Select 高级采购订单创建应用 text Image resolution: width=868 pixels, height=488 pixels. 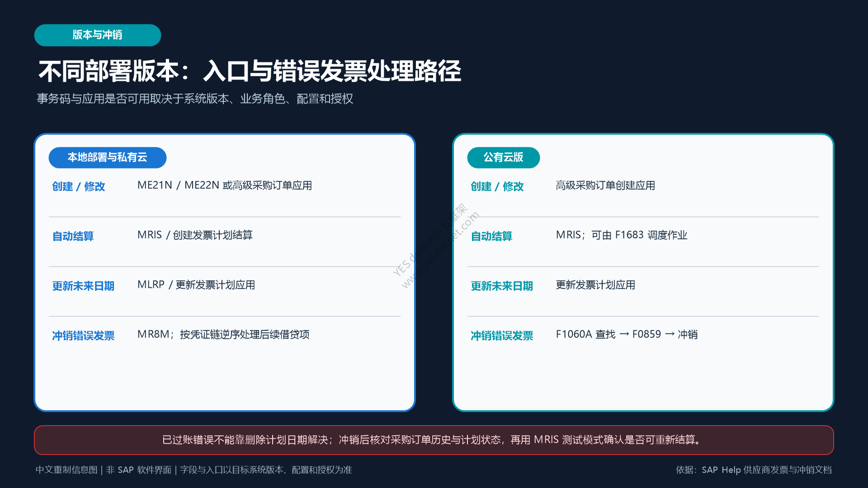pos(605,185)
